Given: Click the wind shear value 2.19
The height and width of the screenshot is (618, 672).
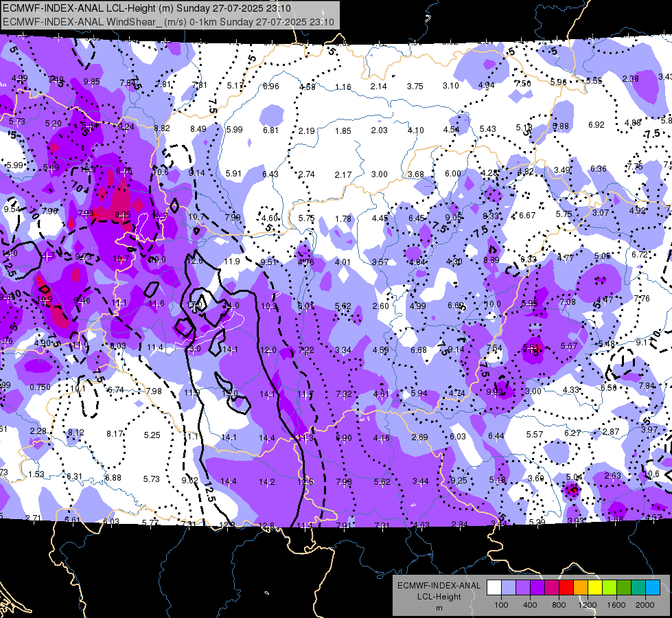Looking at the screenshot, I should [307, 130].
